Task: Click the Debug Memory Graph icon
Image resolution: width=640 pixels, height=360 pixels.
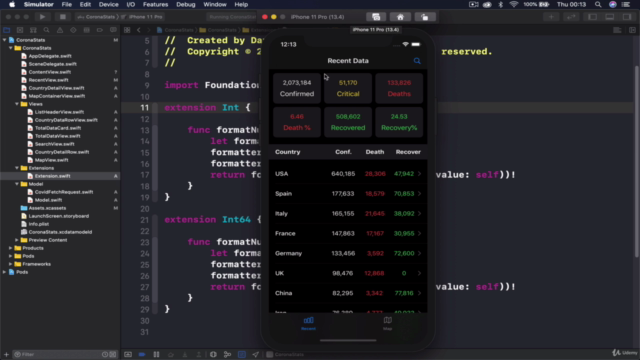Action: (227, 354)
